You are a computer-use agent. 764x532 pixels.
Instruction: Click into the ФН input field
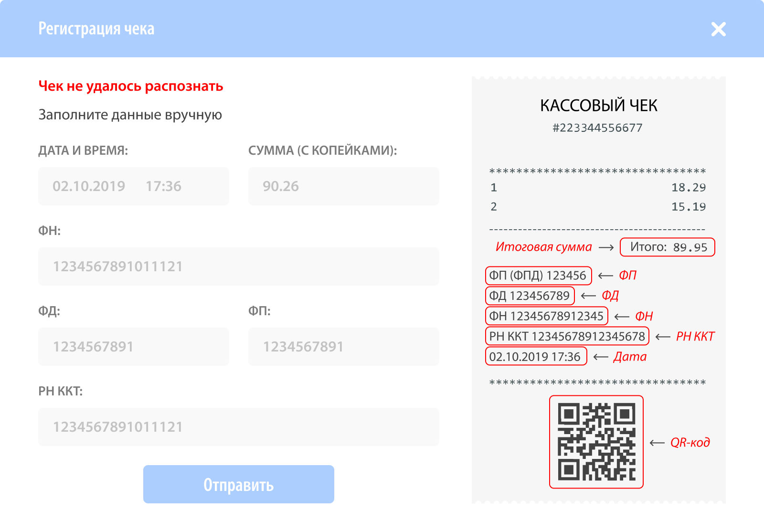(x=239, y=266)
